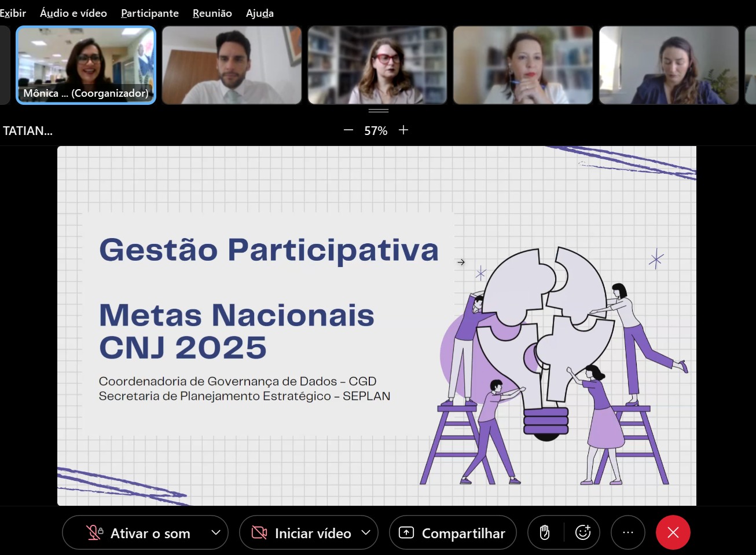The image size is (756, 555).
Task: Open the Exibir menu
Action: tap(13, 13)
